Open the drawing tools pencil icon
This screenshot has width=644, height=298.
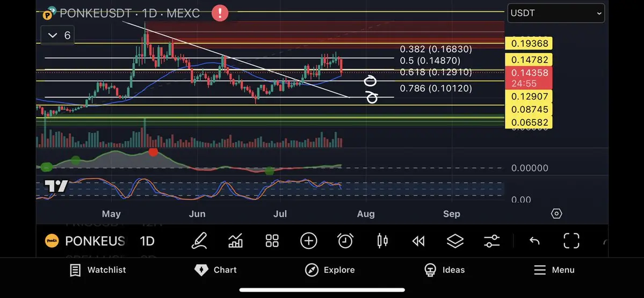pyautogui.click(x=199, y=241)
